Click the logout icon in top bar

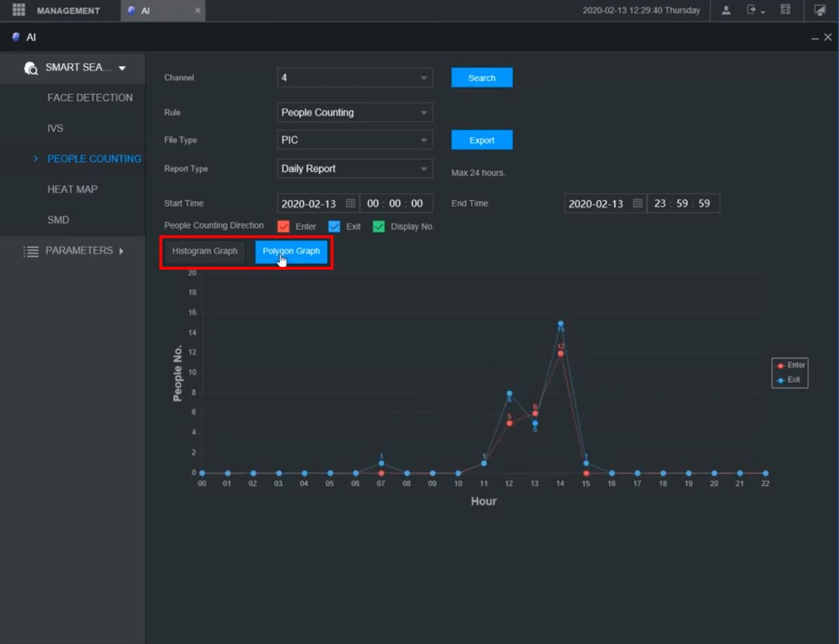pyautogui.click(x=753, y=10)
